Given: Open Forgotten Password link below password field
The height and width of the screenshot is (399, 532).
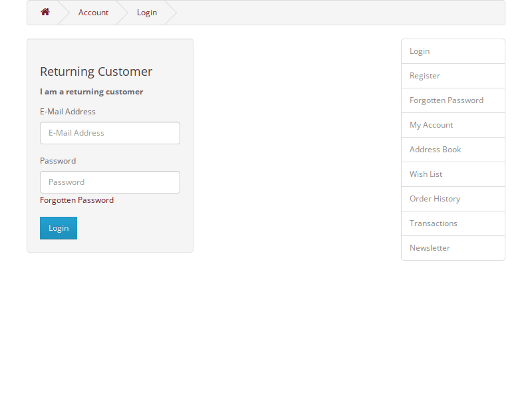Looking at the screenshot, I should point(76,200).
